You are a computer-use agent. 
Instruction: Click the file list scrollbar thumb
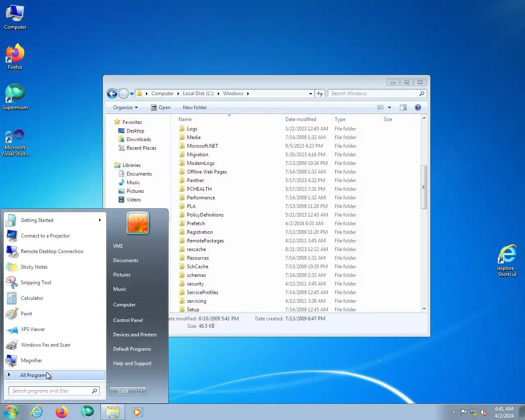[424, 187]
